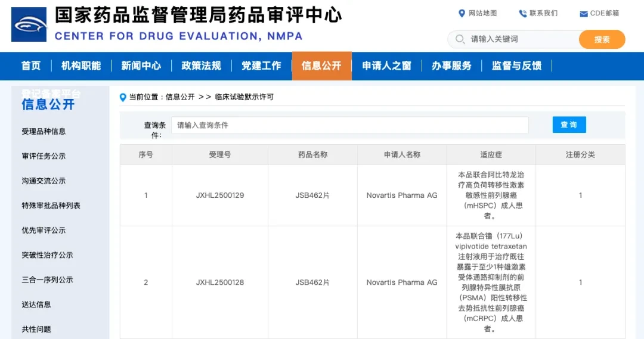The image size is (644, 339).
Task: Open 受理品种信息 in the sidebar
Action: (44, 131)
